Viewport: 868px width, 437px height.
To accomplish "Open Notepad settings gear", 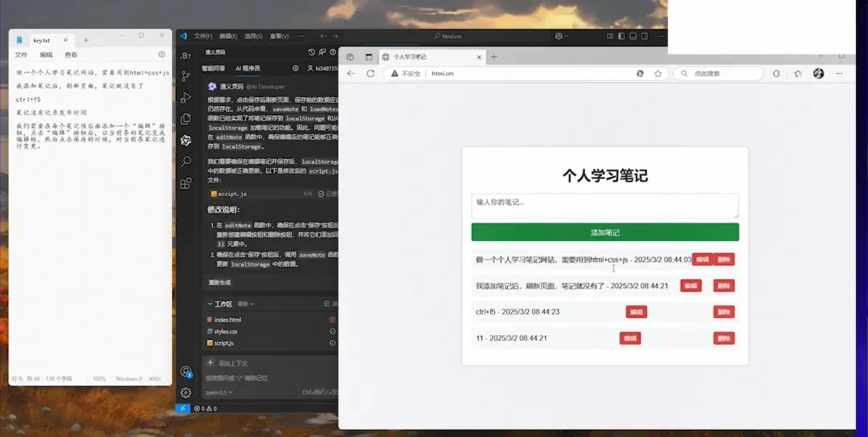I will click(162, 55).
